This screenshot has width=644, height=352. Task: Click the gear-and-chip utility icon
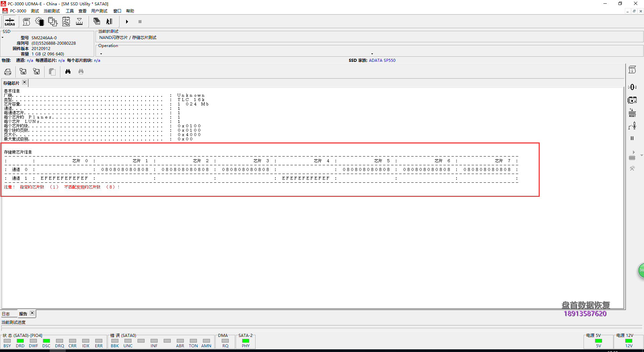pos(40,22)
